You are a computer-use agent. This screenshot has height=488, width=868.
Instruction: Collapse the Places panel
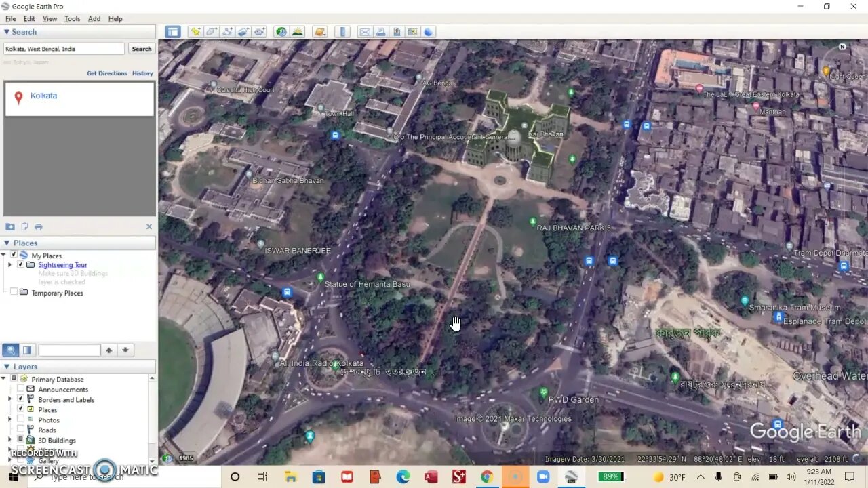pyautogui.click(x=7, y=243)
